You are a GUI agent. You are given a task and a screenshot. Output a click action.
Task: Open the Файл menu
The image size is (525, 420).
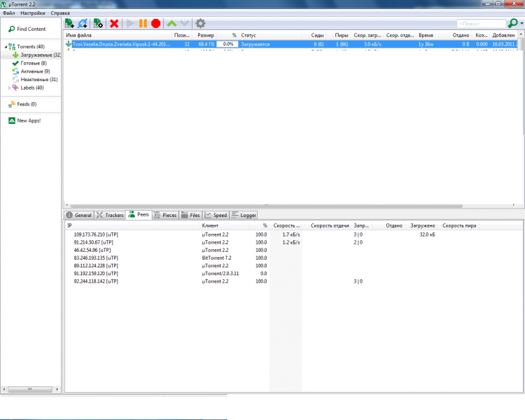9,13
